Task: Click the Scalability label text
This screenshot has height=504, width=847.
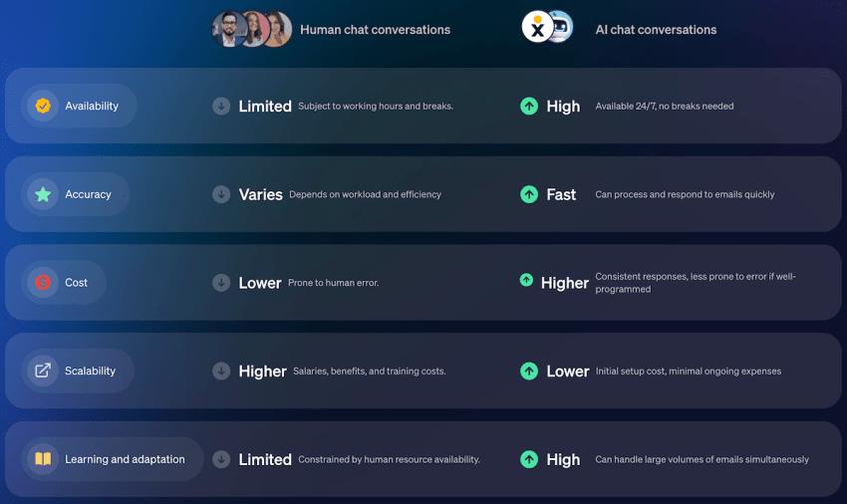Action: click(91, 372)
